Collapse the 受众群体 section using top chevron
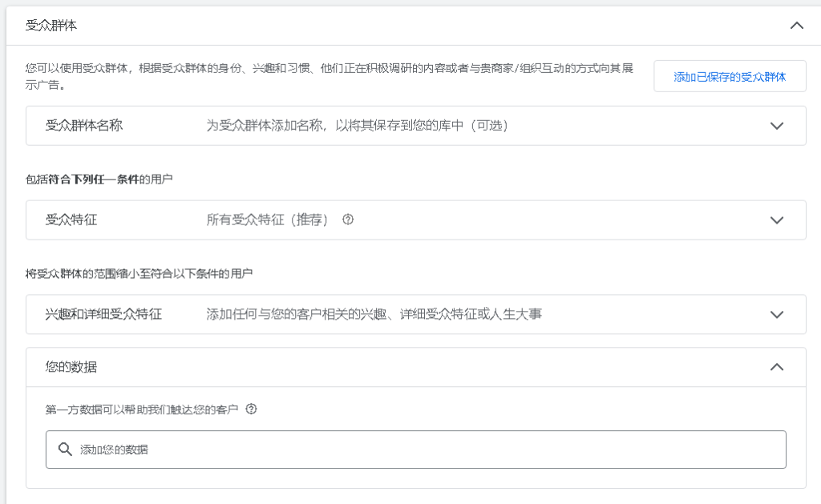The height and width of the screenshot is (504, 821). [796, 26]
